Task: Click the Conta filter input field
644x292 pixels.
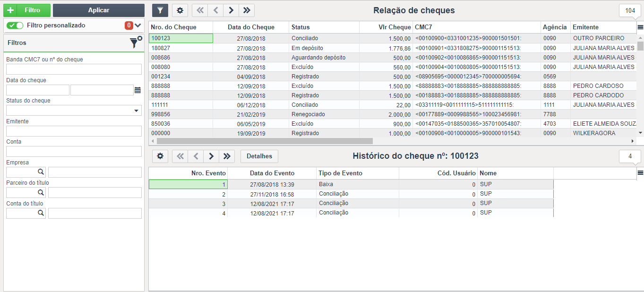Action: point(74,152)
